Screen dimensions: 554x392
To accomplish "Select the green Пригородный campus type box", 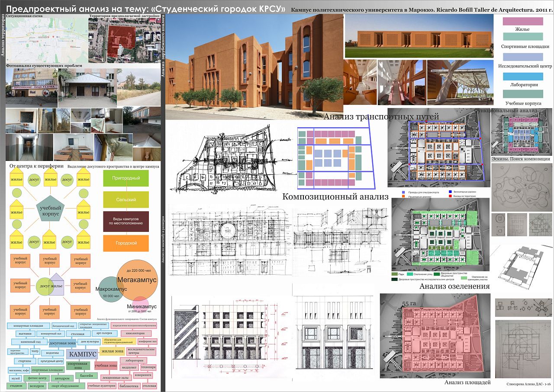I will click(x=126, y=178).
